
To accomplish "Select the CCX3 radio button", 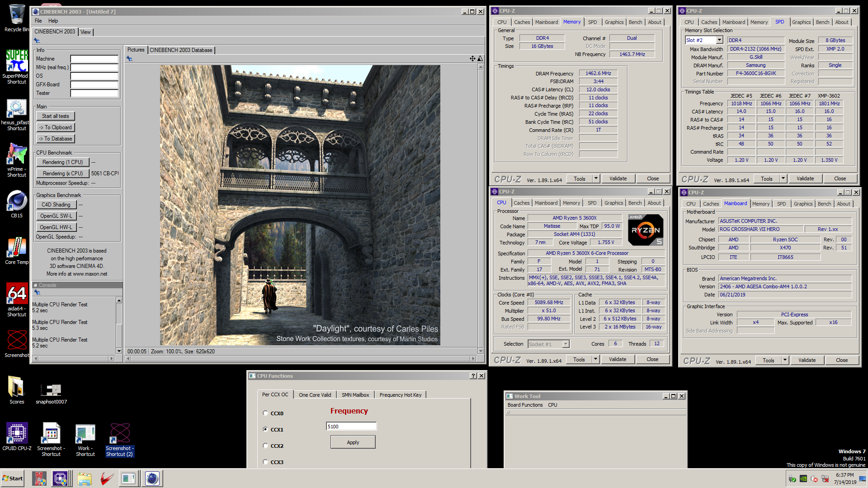I will [265, 462].
